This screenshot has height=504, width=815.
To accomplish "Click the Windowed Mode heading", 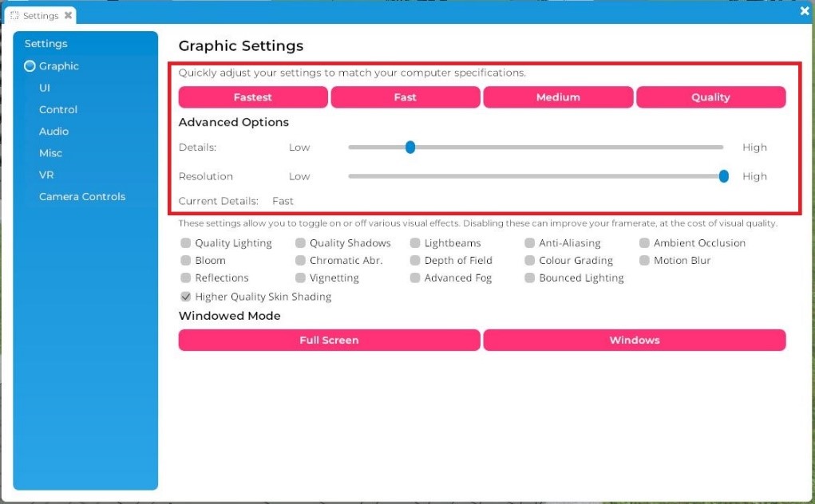I will pyautogui.click(x=229, y=316).
